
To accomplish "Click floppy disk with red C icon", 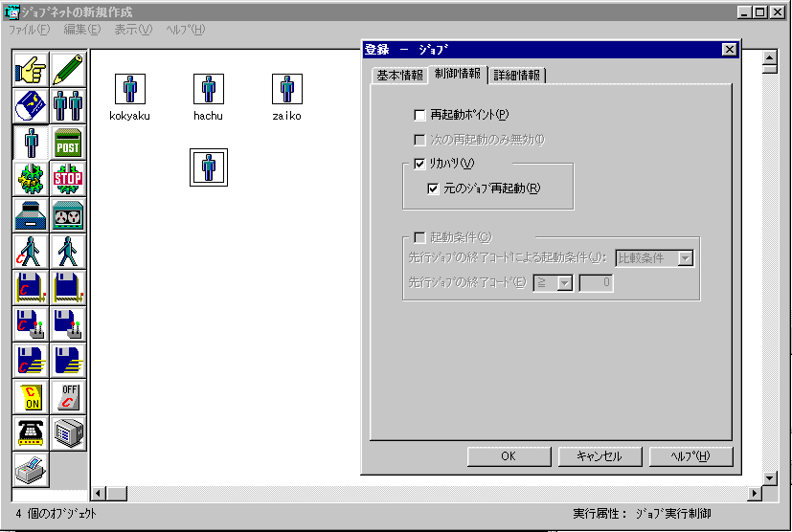I will point(31,288).
